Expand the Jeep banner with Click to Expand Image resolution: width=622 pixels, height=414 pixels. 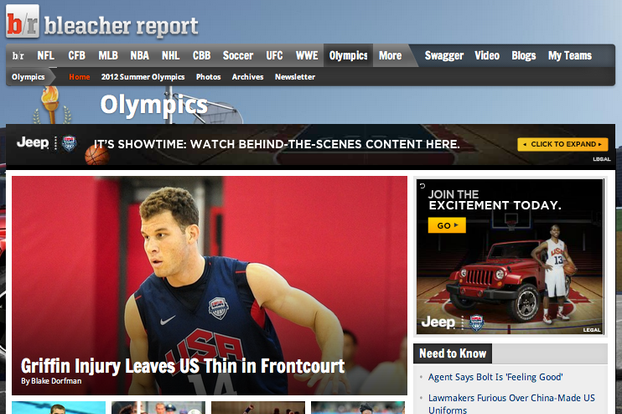click(562, 144)
